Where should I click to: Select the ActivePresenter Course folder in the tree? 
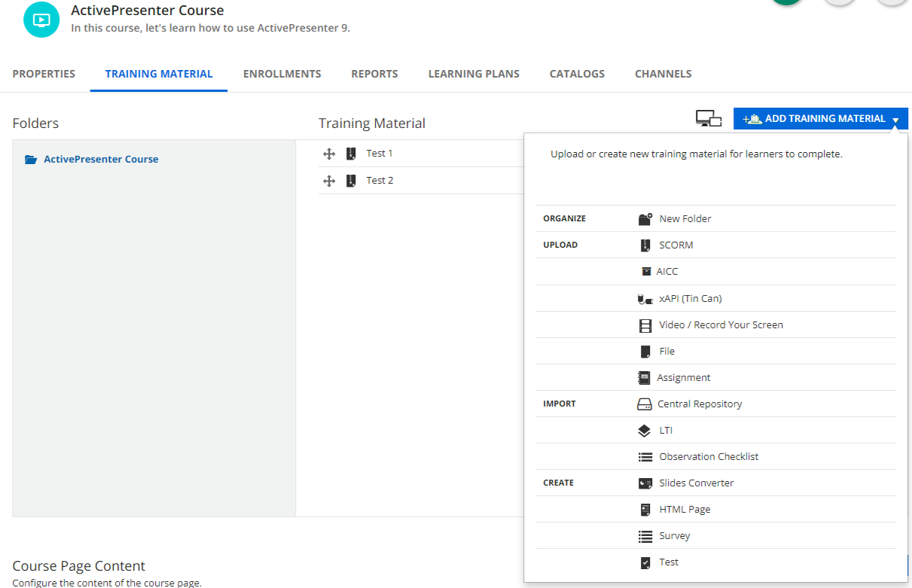[x=101, y=160]
